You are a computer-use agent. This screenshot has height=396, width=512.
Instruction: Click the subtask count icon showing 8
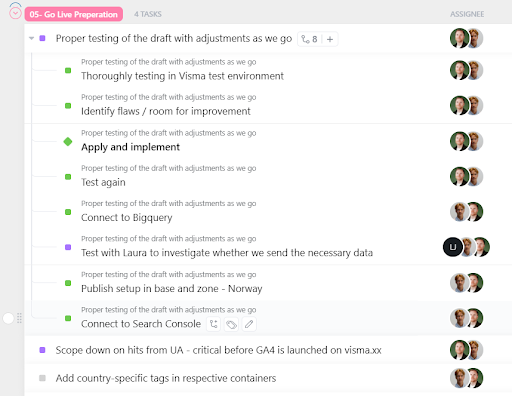pos(309,39)
